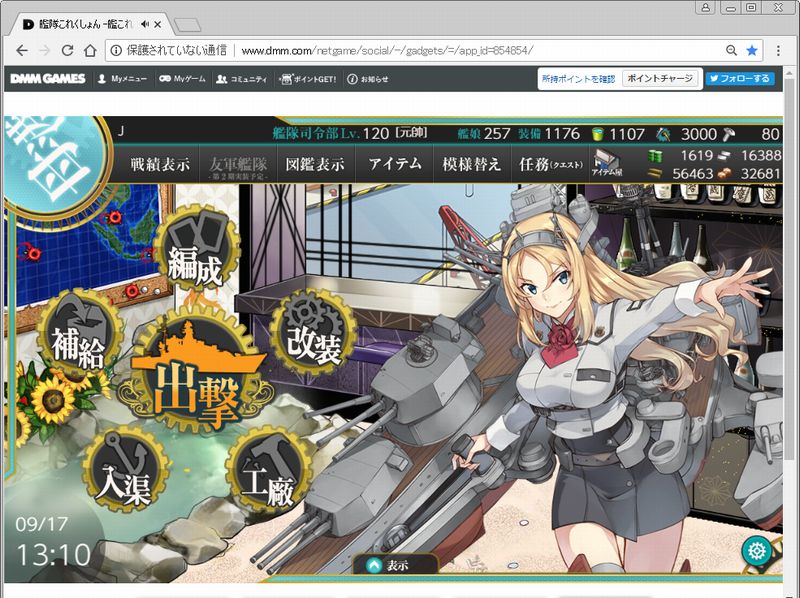This screenshot has height=598, width=800.
Task: Close the 艦隊これくしょん browser tab
Action: coord(158,24)
